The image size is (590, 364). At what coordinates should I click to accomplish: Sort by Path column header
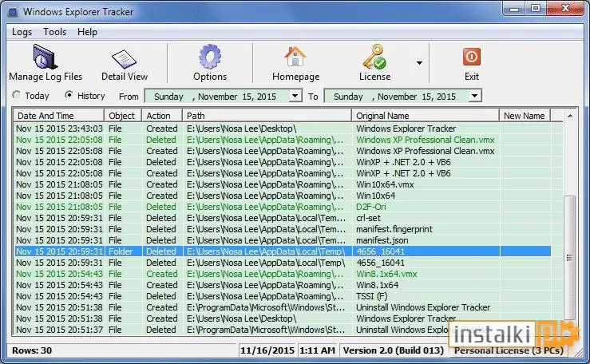coord(267,116)
